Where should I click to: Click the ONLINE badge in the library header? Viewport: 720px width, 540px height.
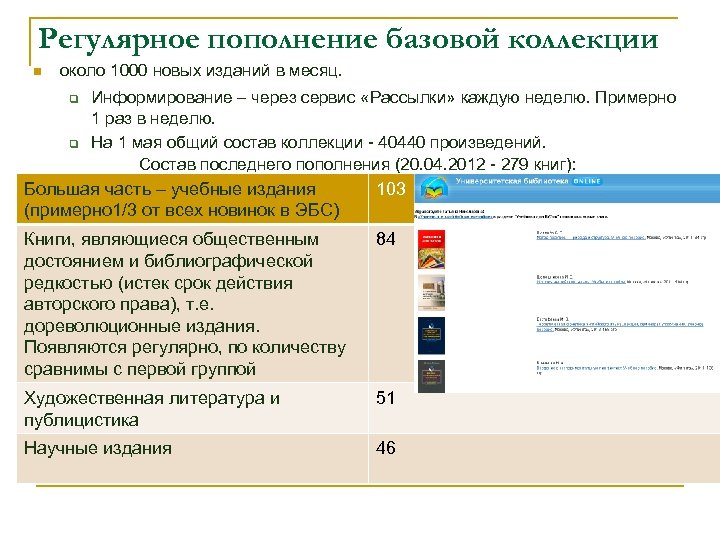587,181
